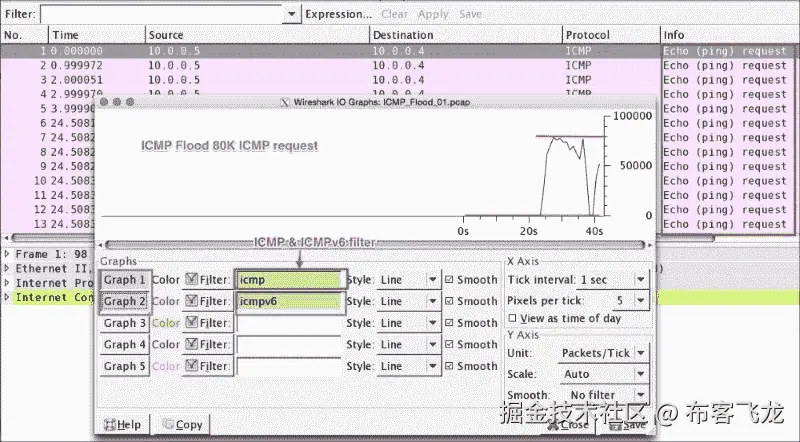Open the Y Axis Scale dropdown
800x442 pixels.
tap(604, 374)
